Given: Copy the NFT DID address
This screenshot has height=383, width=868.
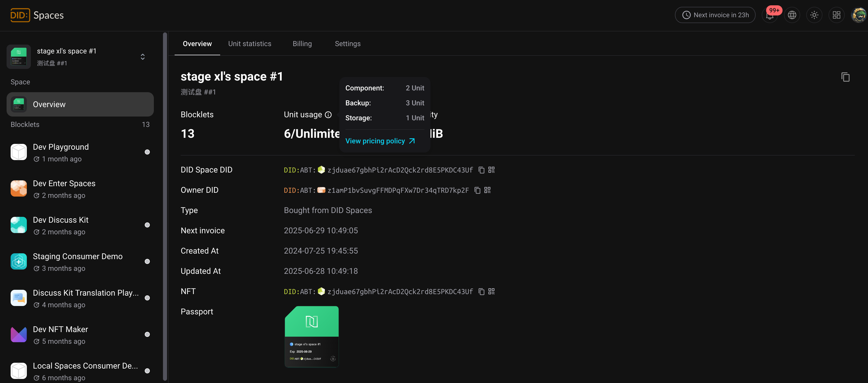Looking at the screenshot, I should coord(482,292).
